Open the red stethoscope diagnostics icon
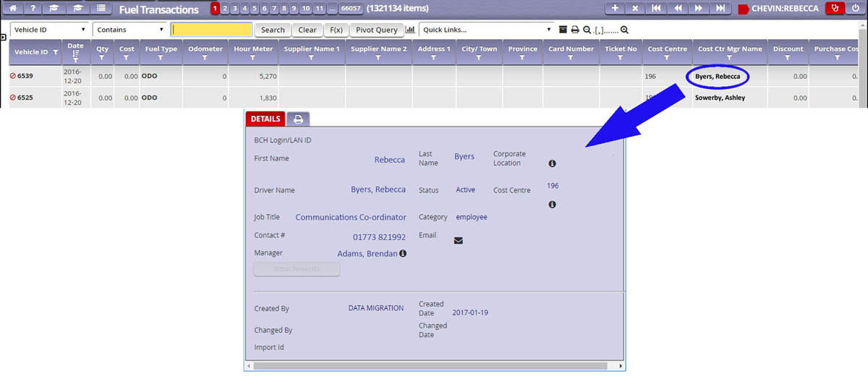The width and height of the screenshot is (868, 384). (836, 9)
